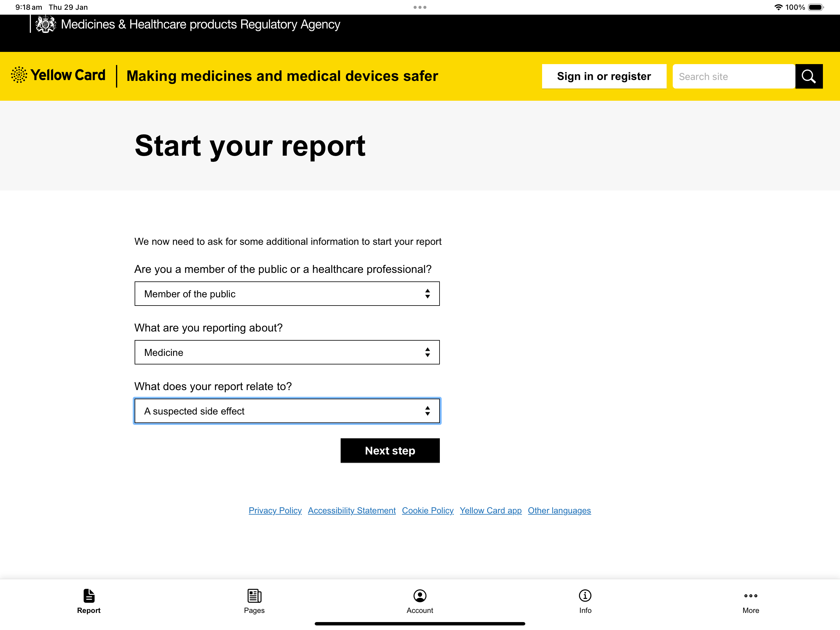Screen dimensions: 840x630
Task: Tap the 9:18 am clock
Action: click(28, 7)
